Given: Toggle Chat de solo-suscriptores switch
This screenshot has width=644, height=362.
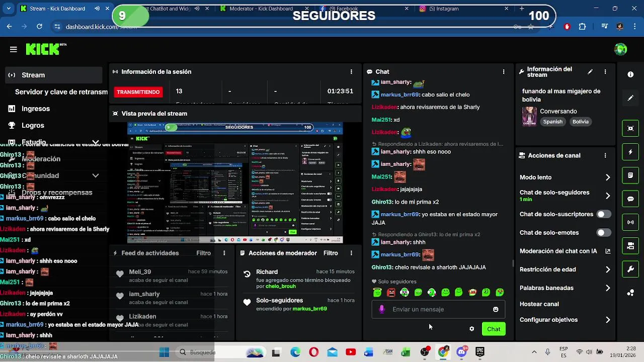Looking at the screenshot, I should (x=603, y=214).
